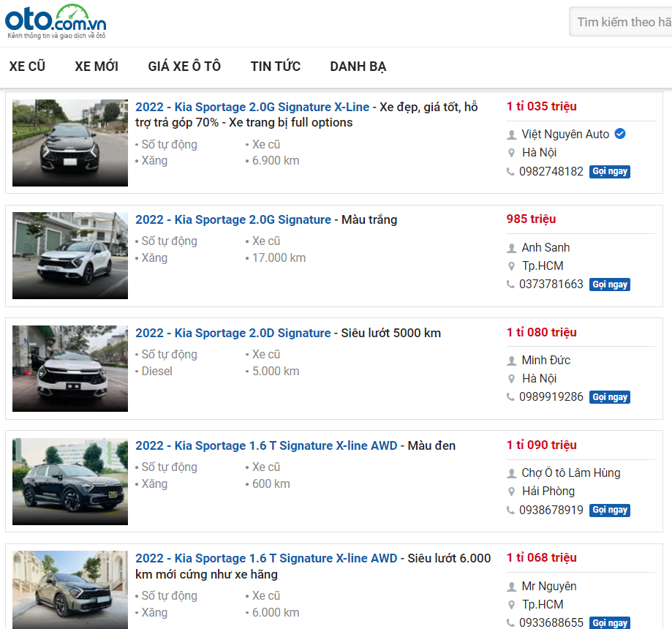Click phone number 0373781663

point(551,285)
